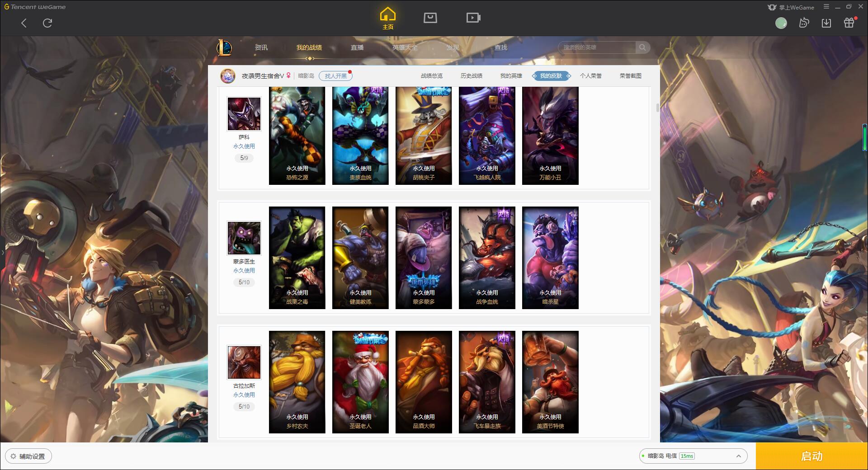Open the 我的战绩 tab
The height and width of the screenshot is (470, 868).
tap(309, 47)
